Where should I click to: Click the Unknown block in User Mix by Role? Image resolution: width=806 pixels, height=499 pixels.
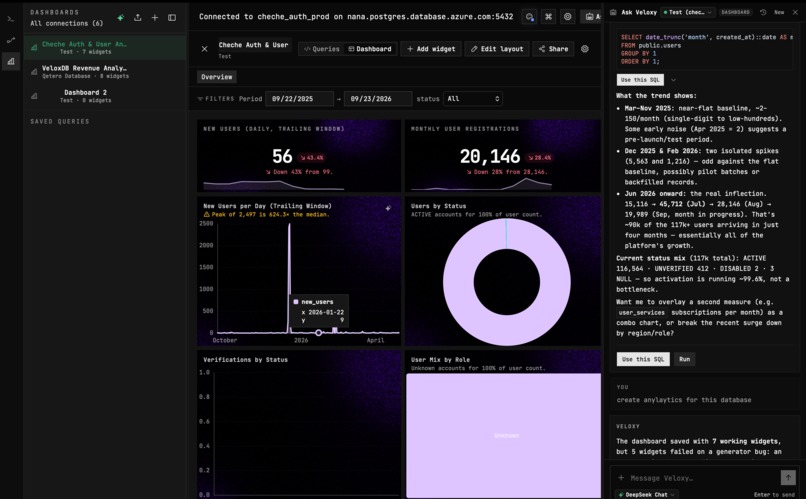[503, 435]
